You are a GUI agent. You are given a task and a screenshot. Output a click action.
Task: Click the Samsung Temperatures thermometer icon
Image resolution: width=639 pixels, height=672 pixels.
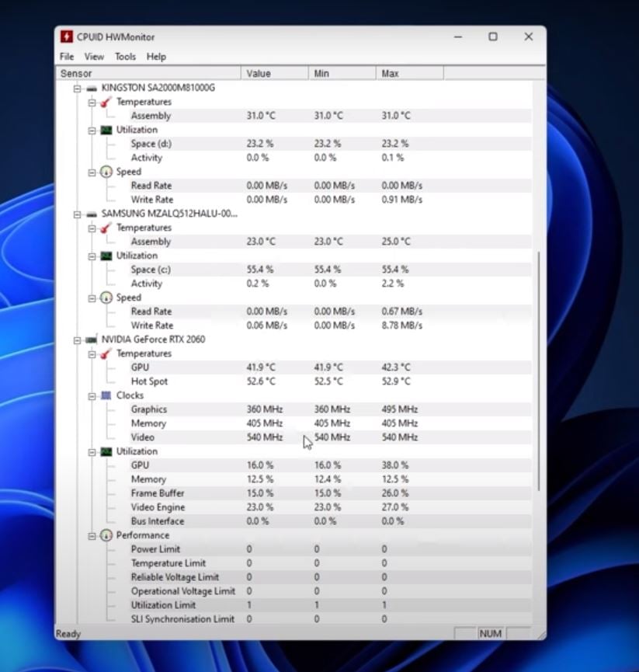tap(106, 228)
